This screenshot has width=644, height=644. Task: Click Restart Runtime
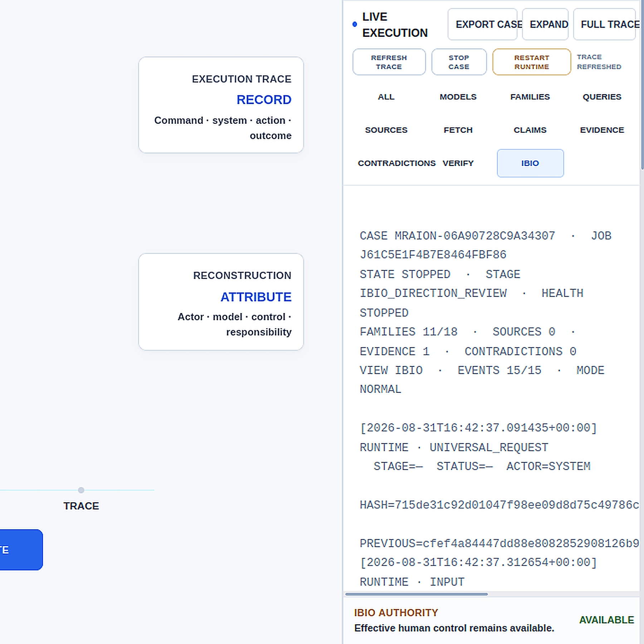pos(532,62)
